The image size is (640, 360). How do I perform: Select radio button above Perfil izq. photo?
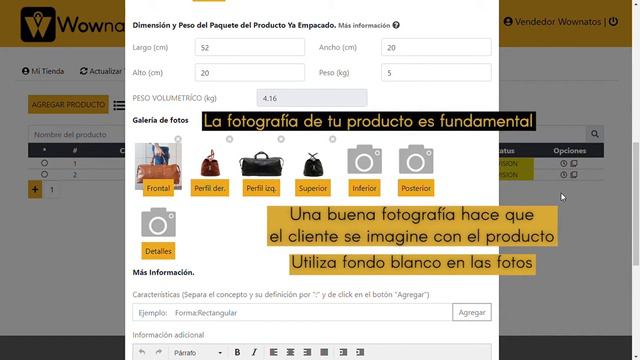281,139
